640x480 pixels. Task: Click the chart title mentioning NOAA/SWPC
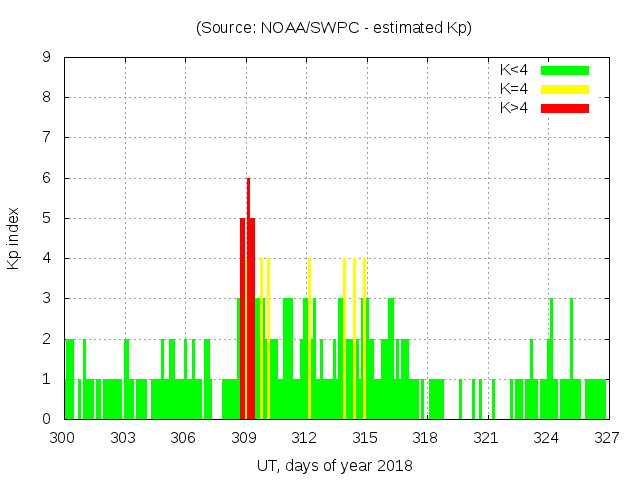point(334,28)
